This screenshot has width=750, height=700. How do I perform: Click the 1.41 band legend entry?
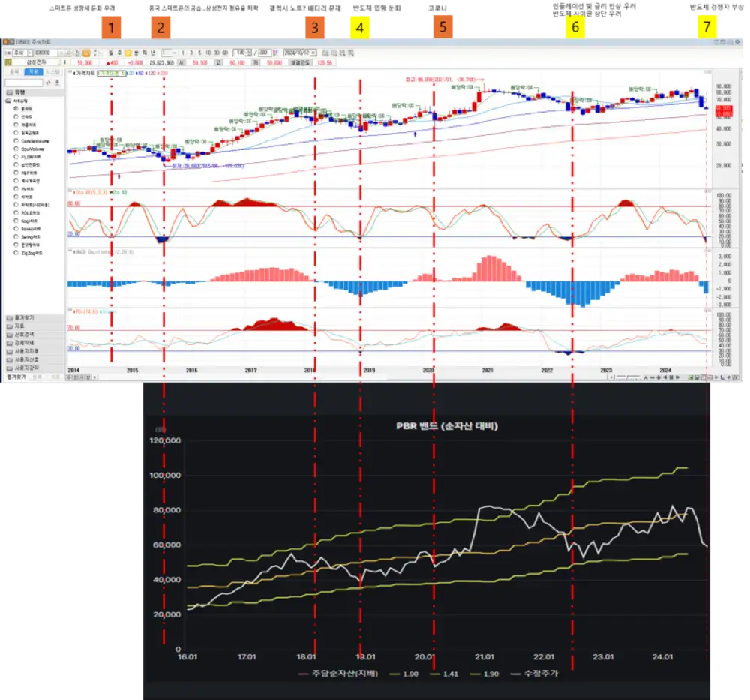pos(444,674)
